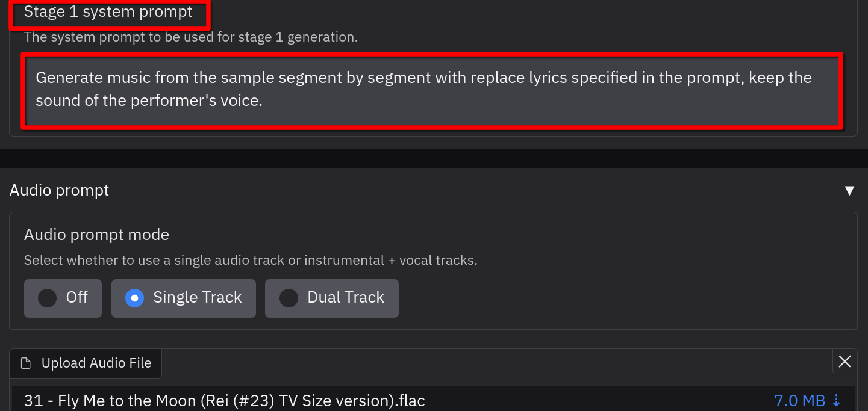Remove the uploaded audio file with X
The image size is (868, 411).
point(845,362)
